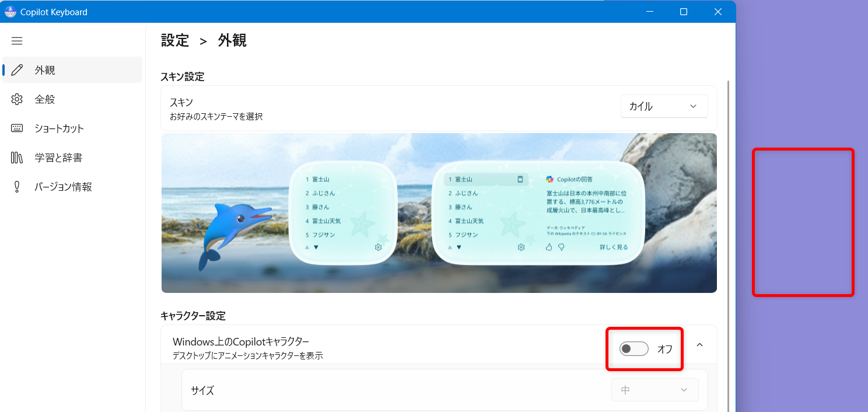The image size is (868, 412).
Task: Click フジサン in the small candidate list
Action: point(323,235)
